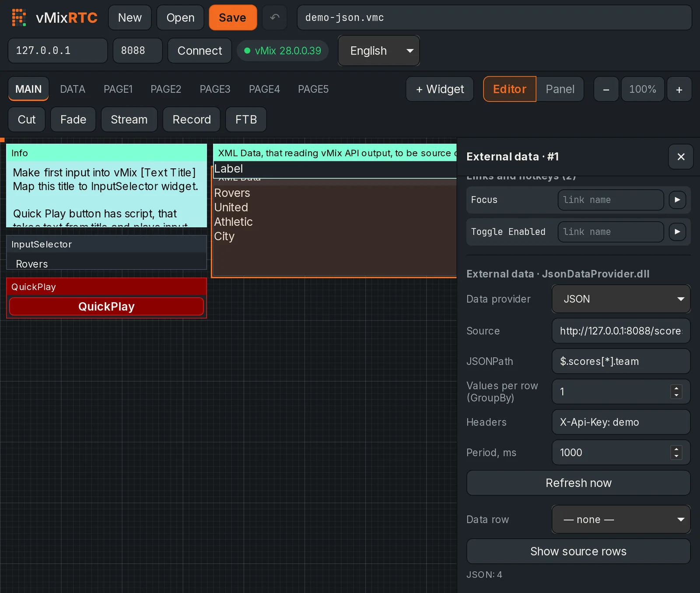This screenshot has width=700, height=593.
Task: Click Refresh now
Action: pos(578,483)
